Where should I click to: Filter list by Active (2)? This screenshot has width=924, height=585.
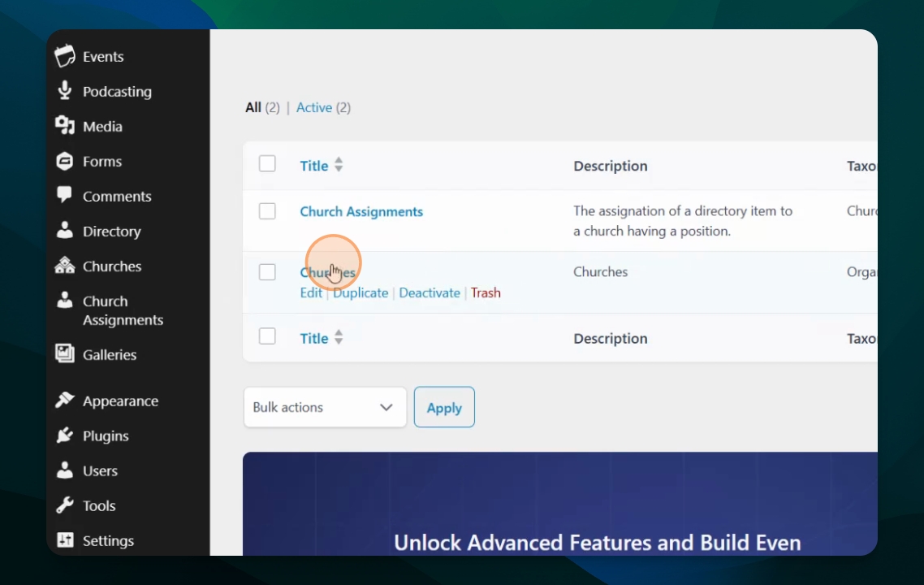(323, 107)
